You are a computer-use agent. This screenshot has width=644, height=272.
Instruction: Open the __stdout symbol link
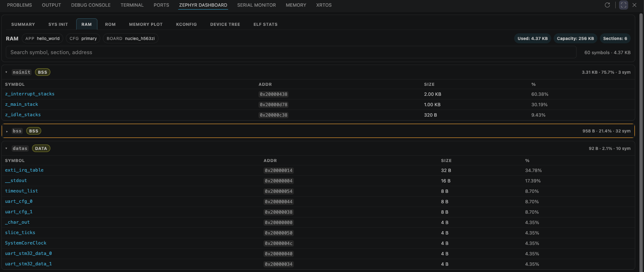(x=16, y=180)
